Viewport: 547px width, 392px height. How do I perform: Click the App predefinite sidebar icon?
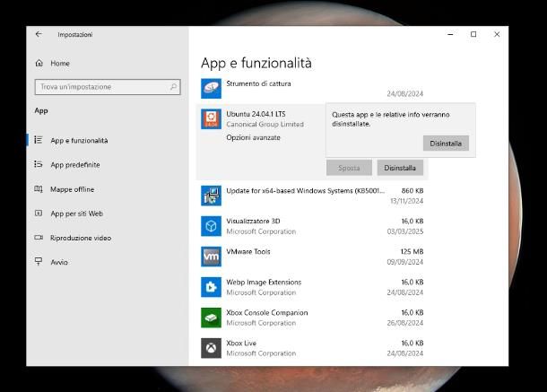coord(39,164)
